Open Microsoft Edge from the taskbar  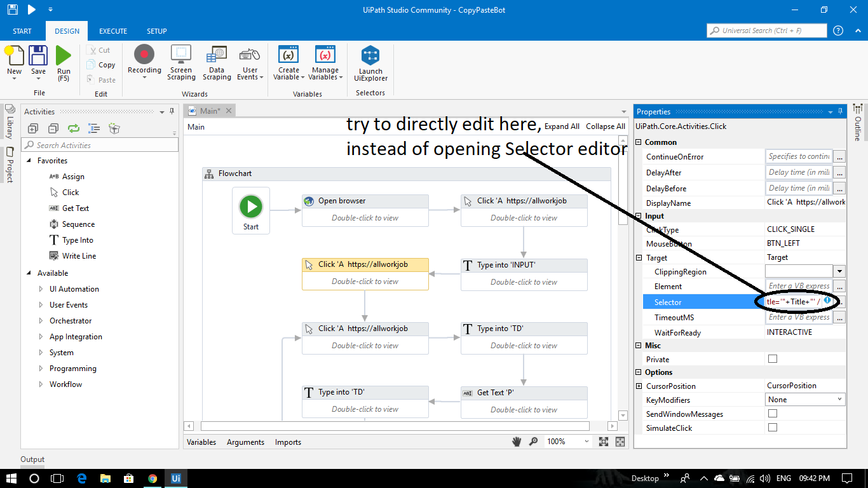click(81, 478)
